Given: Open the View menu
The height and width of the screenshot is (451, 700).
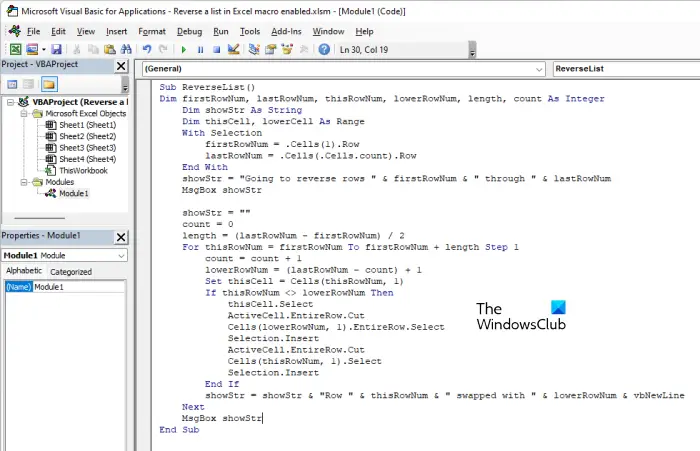Looking at the screenshot, I should (x=86, y=31).
